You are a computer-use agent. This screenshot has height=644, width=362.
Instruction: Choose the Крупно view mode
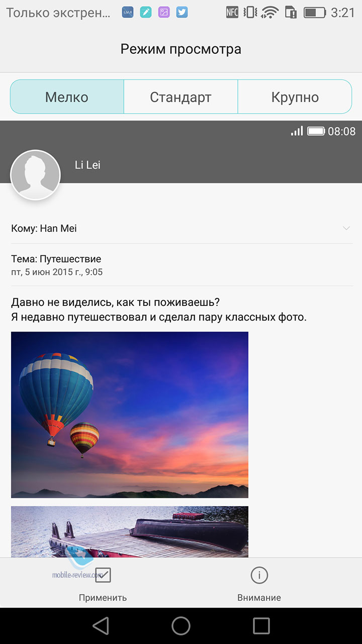[x=295, y=97]
